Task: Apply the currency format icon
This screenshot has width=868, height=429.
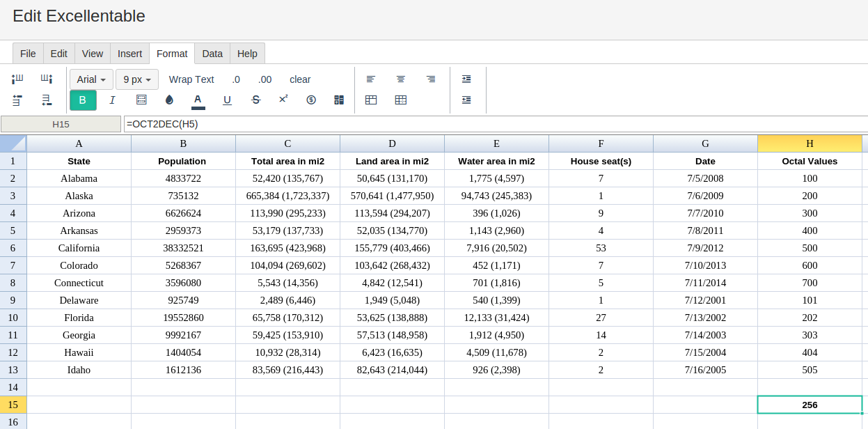Action: click(x=311, y=100)
